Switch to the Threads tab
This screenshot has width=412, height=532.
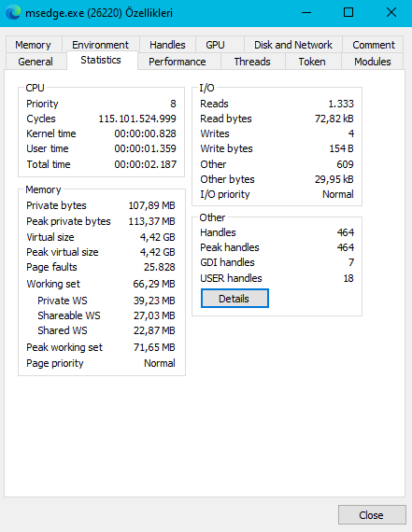(x=252, y=62)
